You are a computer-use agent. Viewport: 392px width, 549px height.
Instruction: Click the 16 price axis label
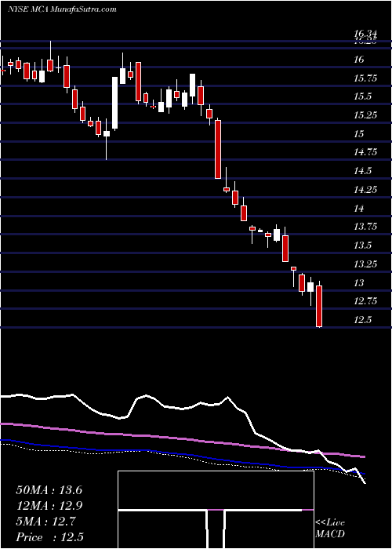(x=359, y=60)
